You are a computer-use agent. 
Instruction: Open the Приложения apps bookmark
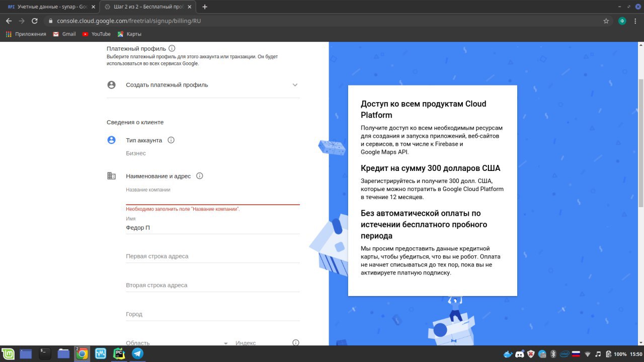tap(26, 34)
